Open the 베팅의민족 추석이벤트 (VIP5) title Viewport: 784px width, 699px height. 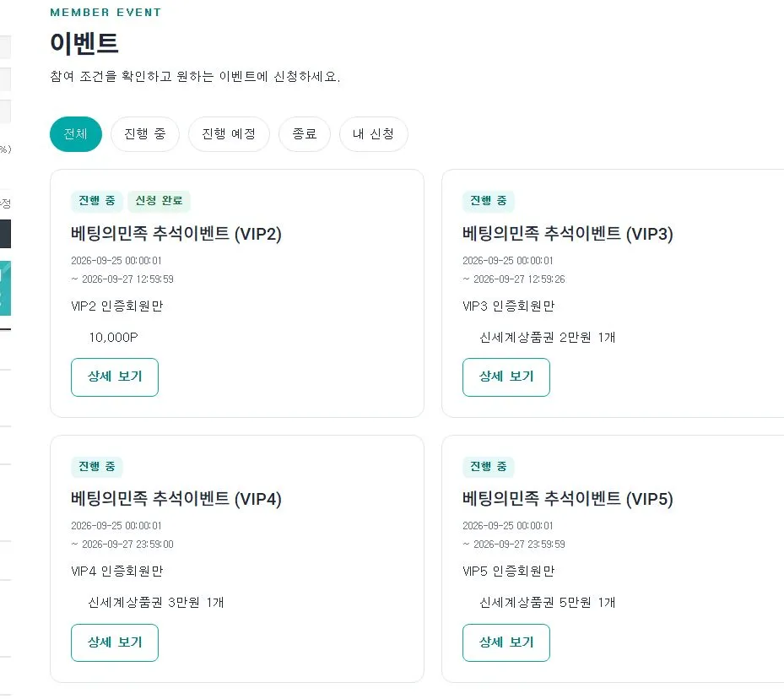tap(567, 498)
